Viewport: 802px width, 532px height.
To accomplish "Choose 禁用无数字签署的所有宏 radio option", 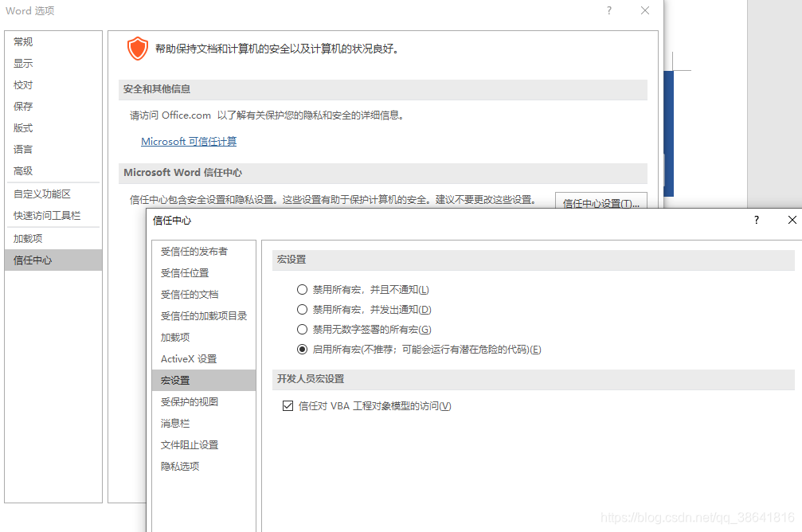I will pyautogui.click(x=303, y=330).
